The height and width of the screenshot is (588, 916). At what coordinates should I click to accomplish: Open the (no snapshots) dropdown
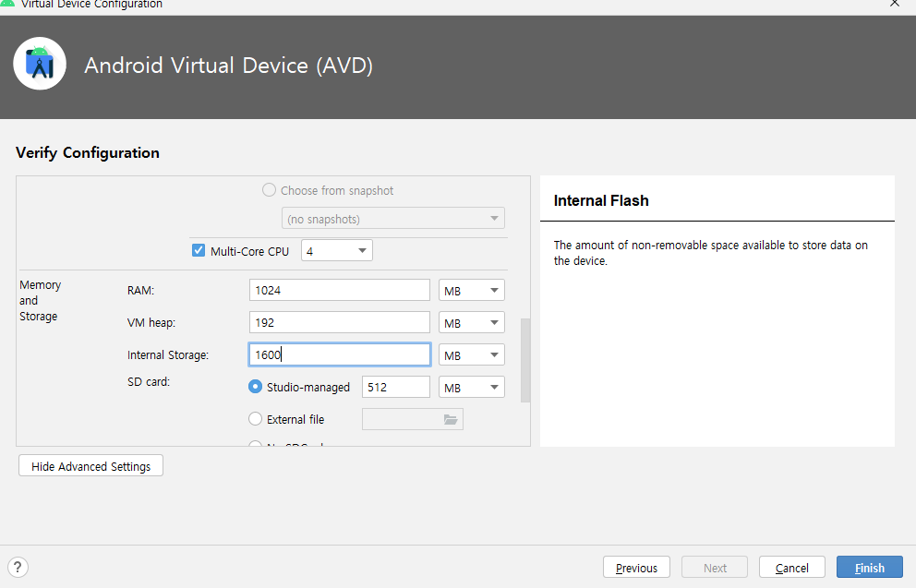point(393,219)
